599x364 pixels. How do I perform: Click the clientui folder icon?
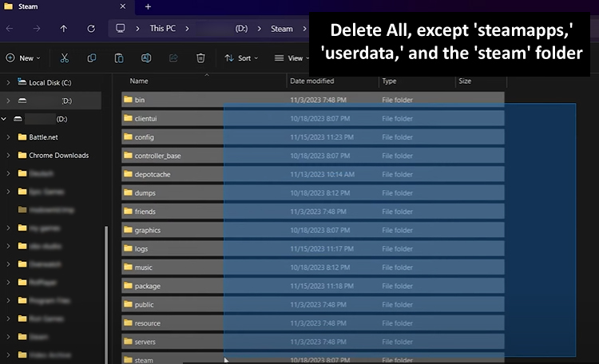point(128,118)
